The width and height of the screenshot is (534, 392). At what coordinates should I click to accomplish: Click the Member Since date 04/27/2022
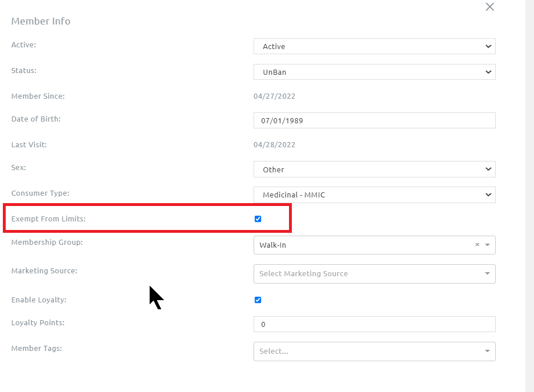coord(274,96)
